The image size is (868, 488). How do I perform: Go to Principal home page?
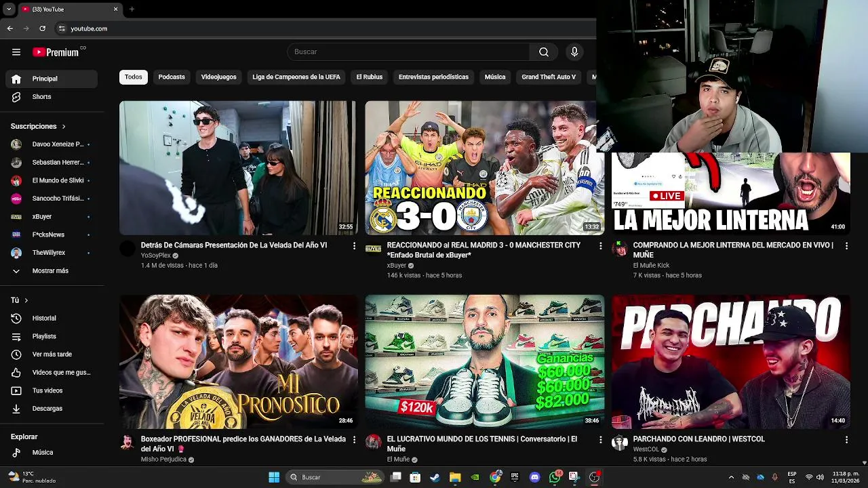pyautogui.click(x=52, y=79)
